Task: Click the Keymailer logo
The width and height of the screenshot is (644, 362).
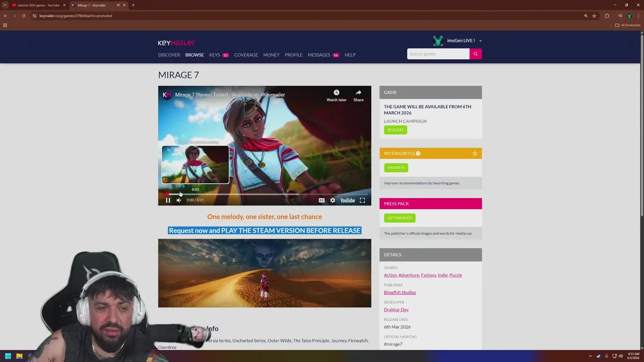Action: 177,43
